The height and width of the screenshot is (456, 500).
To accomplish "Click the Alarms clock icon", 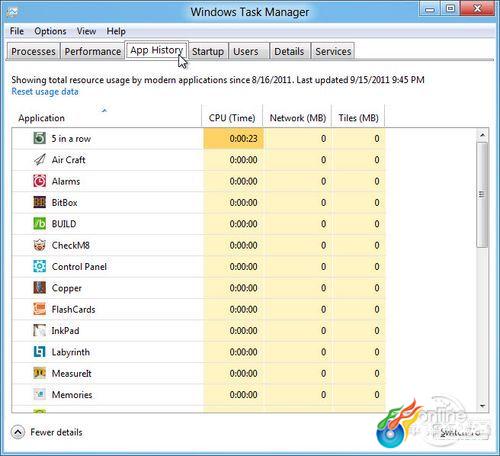I will [x=40, y=181].
